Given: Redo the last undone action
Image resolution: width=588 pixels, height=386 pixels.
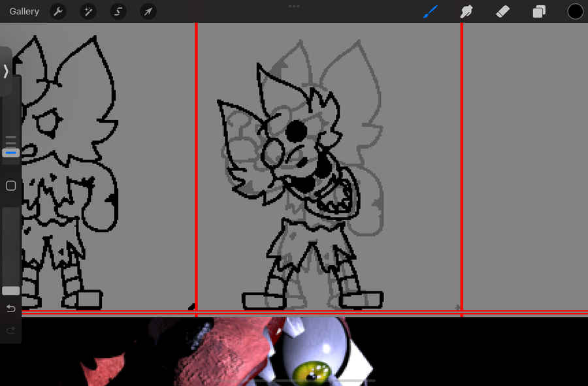Looking at the screenshot, I should 11,330.
